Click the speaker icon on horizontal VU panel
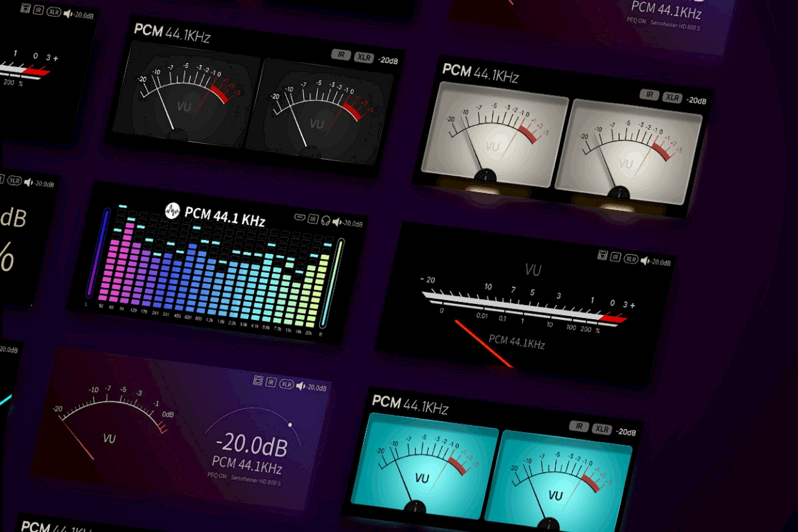 click(x=645, y=261)
